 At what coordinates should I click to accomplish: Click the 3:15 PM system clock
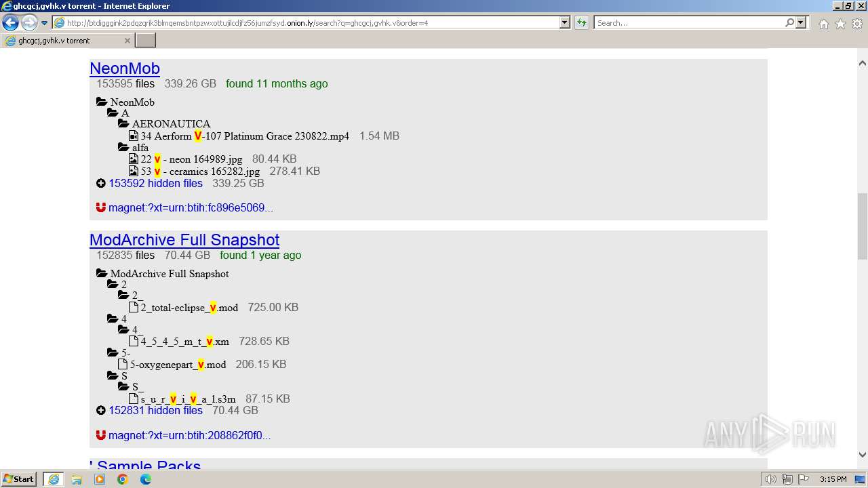coord(833,479)
